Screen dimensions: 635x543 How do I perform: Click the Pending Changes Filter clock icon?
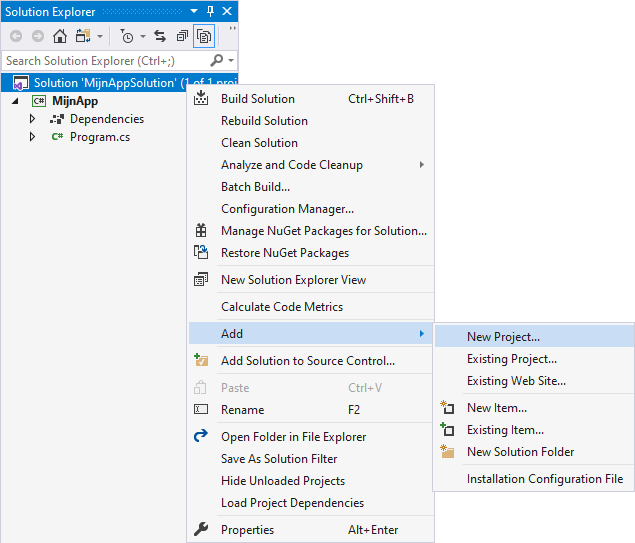coord(127,36)
